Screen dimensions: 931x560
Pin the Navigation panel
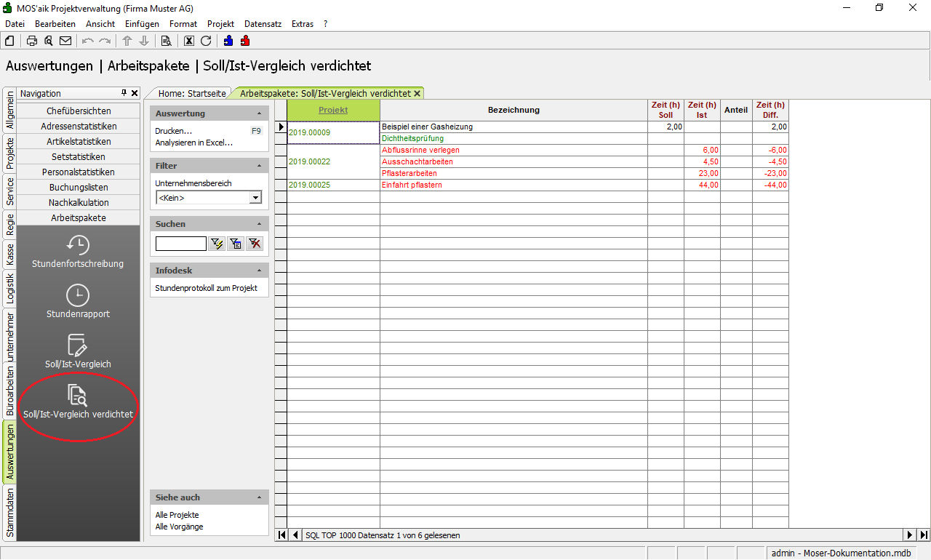pyautogui.click(x=124, y=93)
